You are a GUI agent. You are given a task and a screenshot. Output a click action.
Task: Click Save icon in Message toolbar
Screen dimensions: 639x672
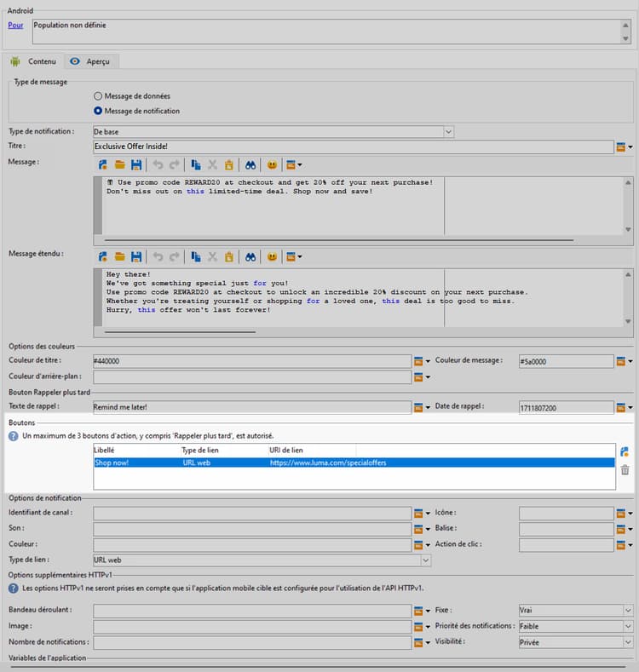point(136,165)
